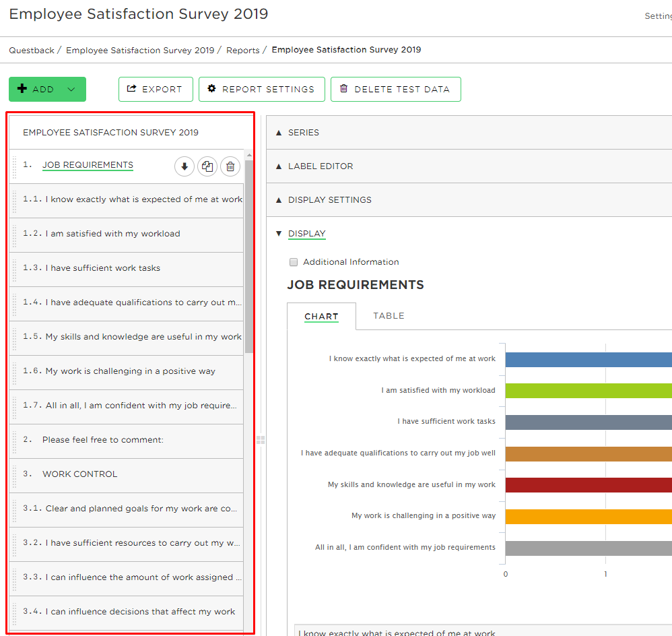
Task: Open the first Employee Satisfaction Survey 2019 breadcrumb
Action: tap(140, 50)
